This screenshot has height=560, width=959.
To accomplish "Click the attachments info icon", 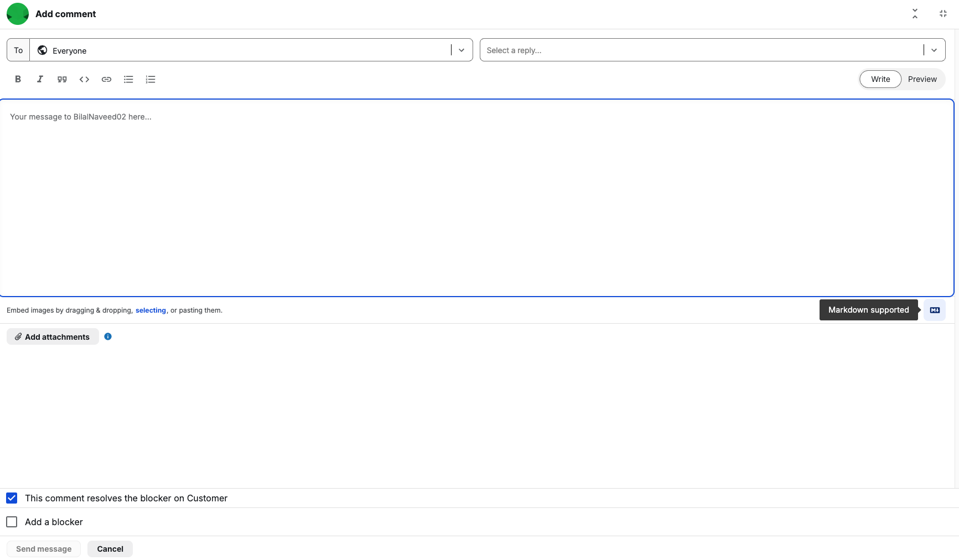I will [108, 336].
